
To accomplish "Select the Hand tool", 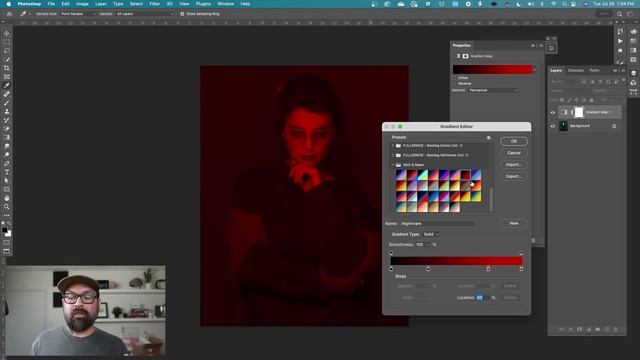I will tap(7, 198).
